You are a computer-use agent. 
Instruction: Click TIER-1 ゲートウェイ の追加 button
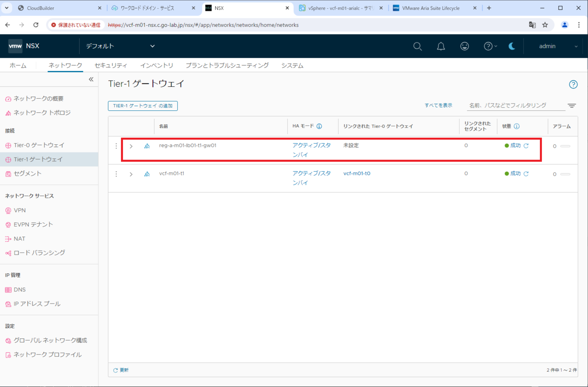[x=143, y=105]
